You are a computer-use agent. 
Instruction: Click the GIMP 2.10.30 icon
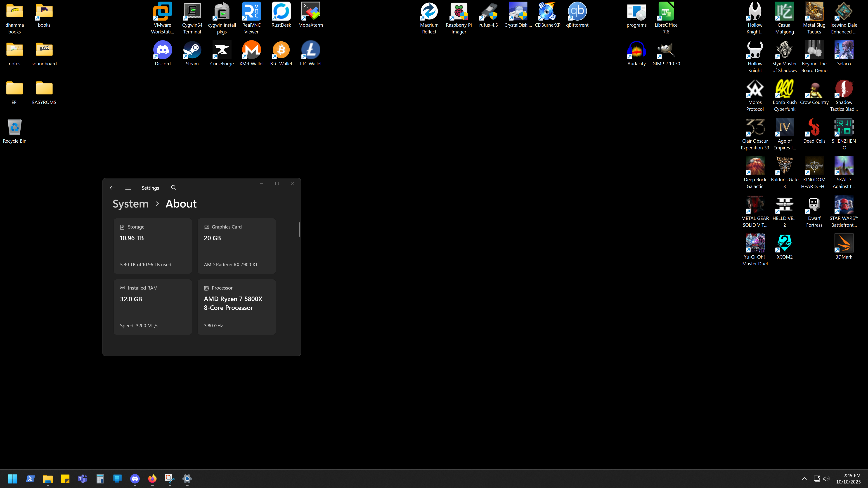(666, 50)
